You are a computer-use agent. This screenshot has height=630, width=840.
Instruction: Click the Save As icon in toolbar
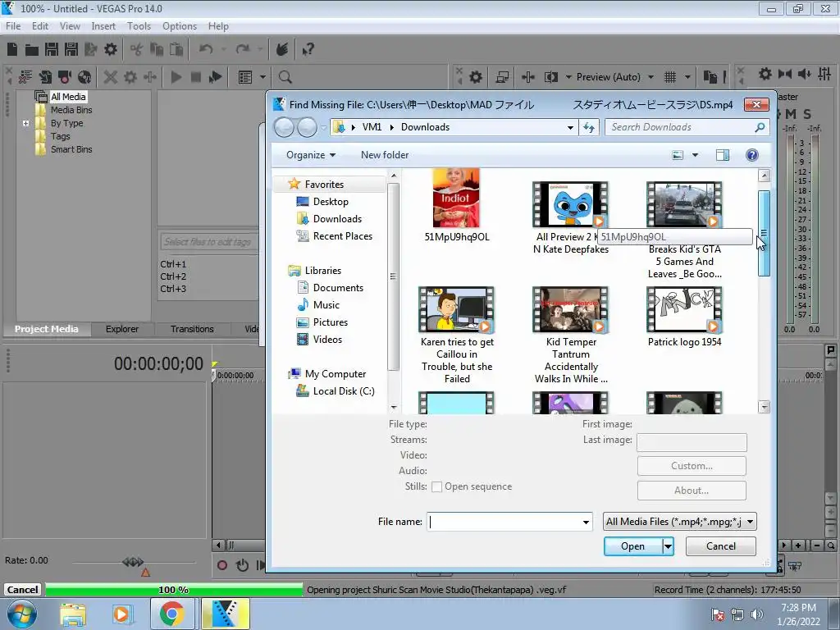pyautogui.click(x=71, y=50)
